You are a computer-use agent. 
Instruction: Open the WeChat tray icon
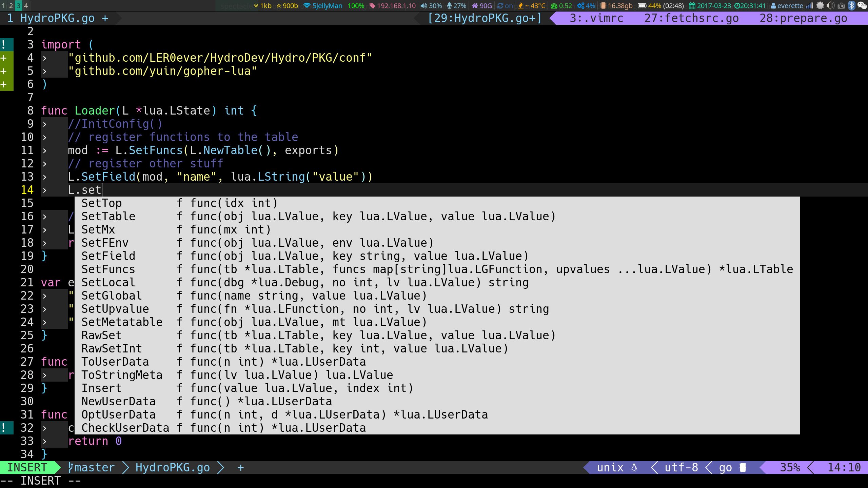point(862,5)
